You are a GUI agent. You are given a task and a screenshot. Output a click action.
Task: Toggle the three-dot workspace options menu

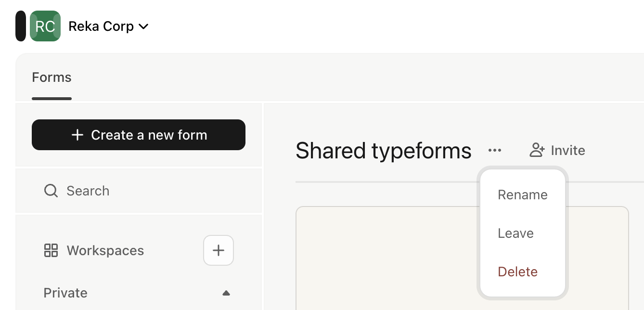(495, 150)
